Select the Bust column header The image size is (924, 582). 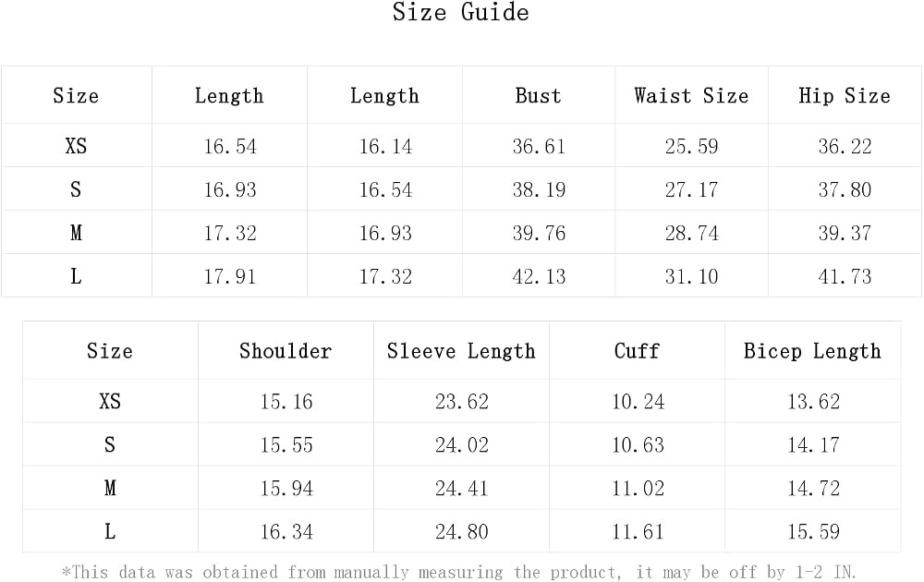tap(538, 95)
